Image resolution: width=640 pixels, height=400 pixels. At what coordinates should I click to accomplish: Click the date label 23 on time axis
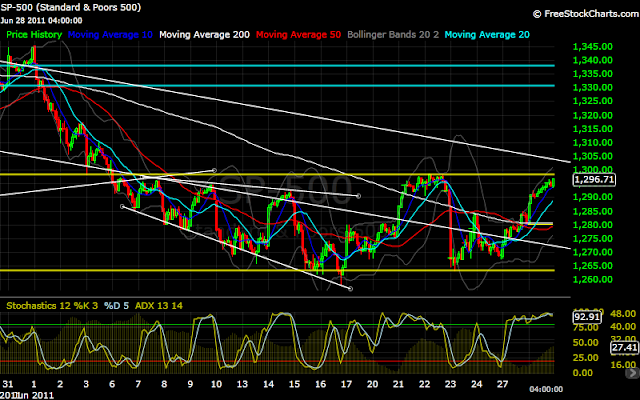click(x=451, y=384)
